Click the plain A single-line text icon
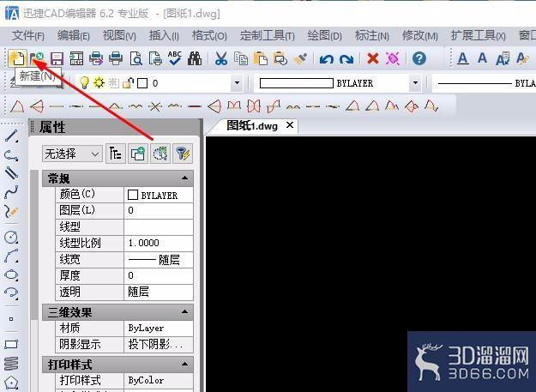536x392 pixels. [x=482, y=57]
